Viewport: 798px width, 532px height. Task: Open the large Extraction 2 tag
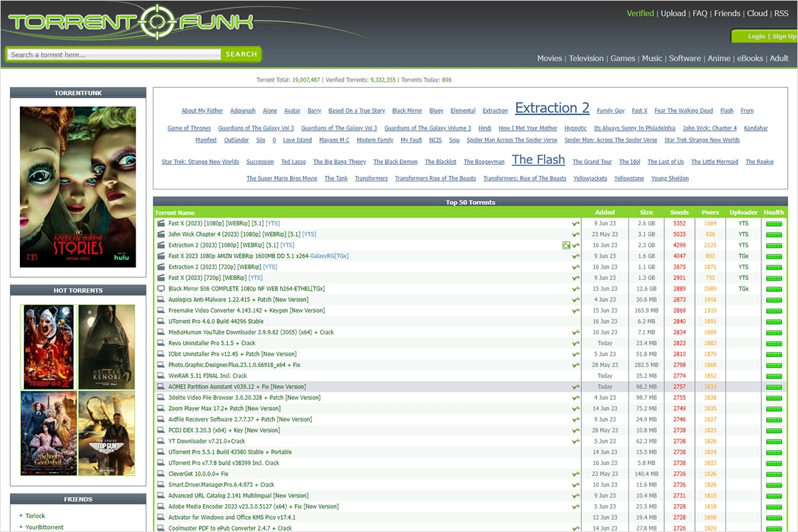point(552,108)
